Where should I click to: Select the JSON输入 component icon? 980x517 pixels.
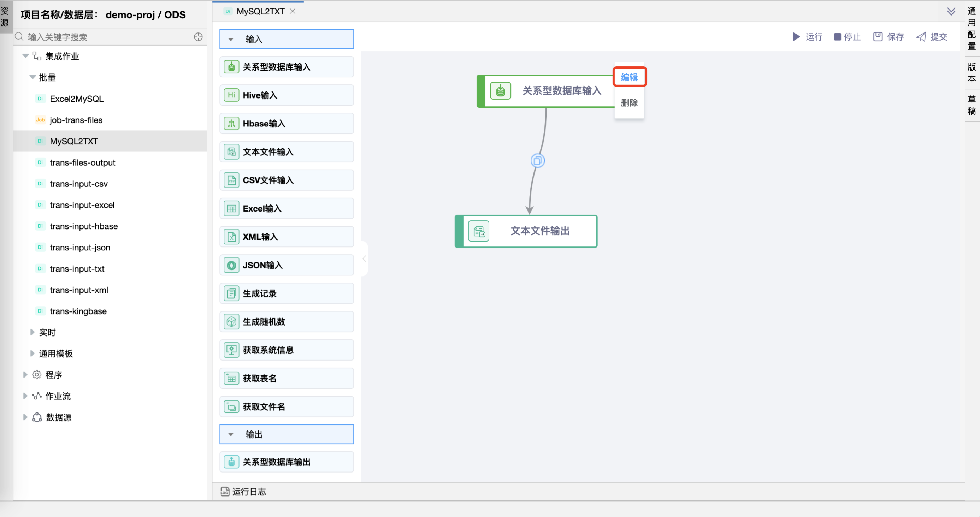(x=231, y=265)
